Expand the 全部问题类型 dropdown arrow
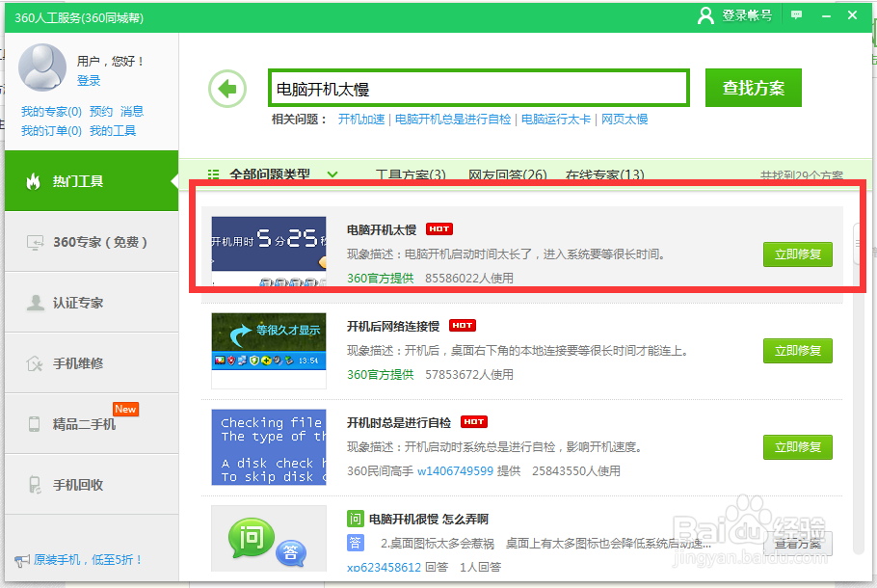The height and width of the screenshot is (588, 877). point(332,174)
